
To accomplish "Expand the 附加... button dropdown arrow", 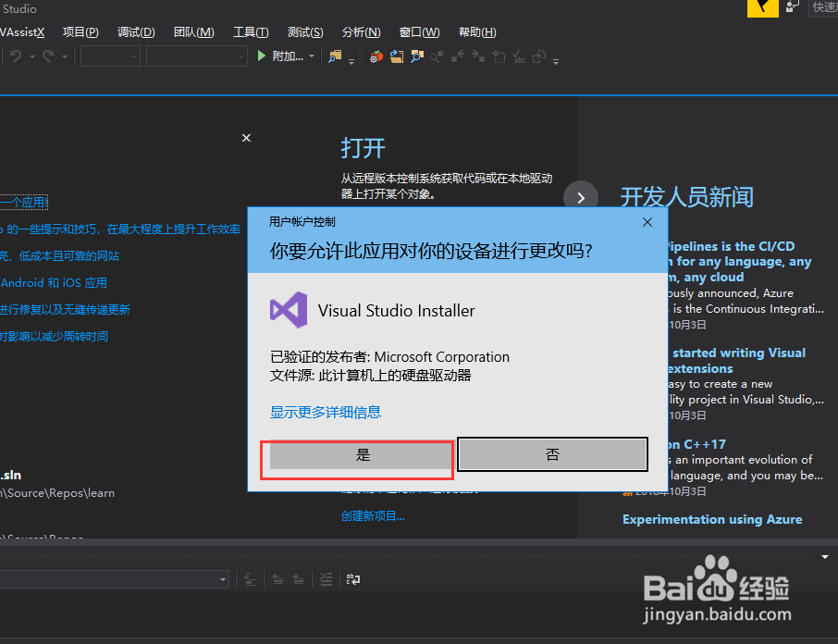I will [x=312, y=56].
